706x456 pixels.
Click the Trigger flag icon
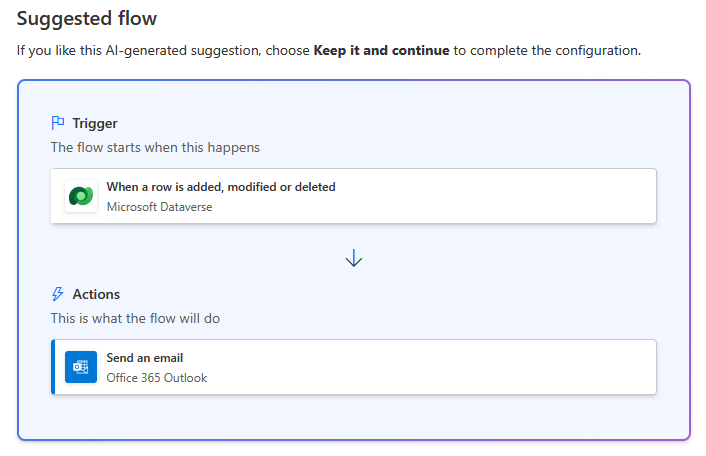[x=58, y=123]
